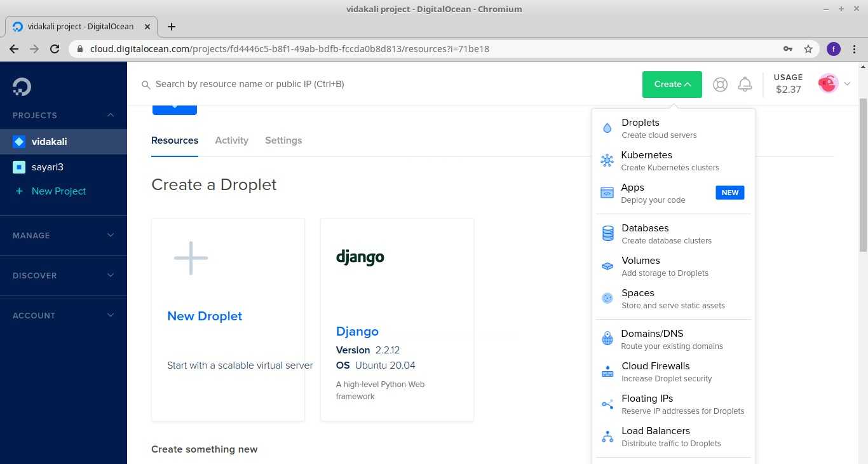Expand the Manage sidebar section

63,235
